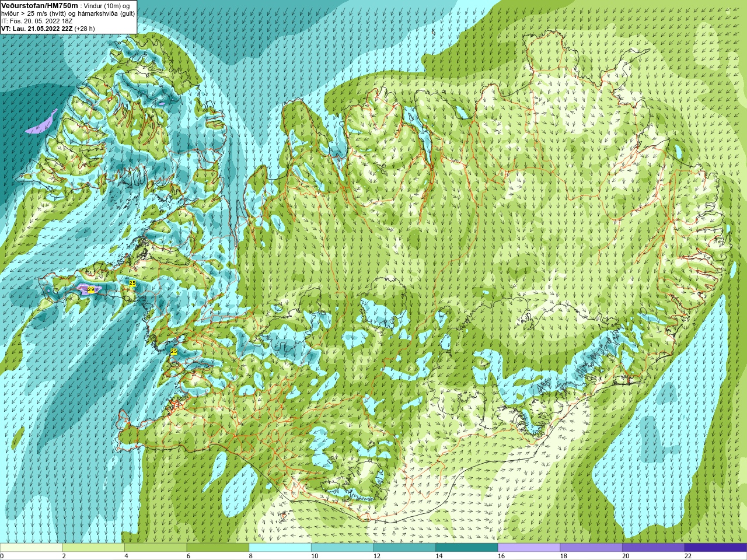
Task: Click the legend tick label 16
Action: pyautogui.click(x=501, y=556)
